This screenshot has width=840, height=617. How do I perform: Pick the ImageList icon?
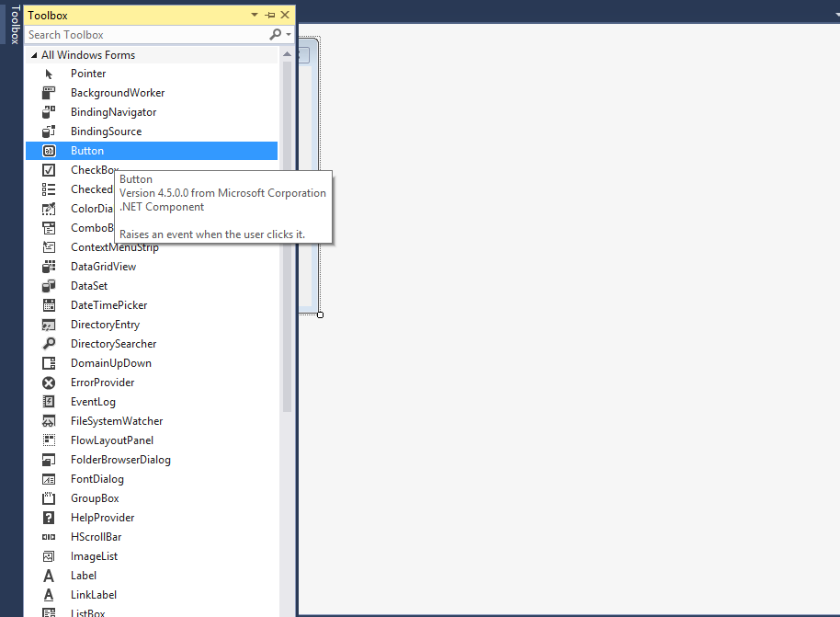click(x=49, y=556)
